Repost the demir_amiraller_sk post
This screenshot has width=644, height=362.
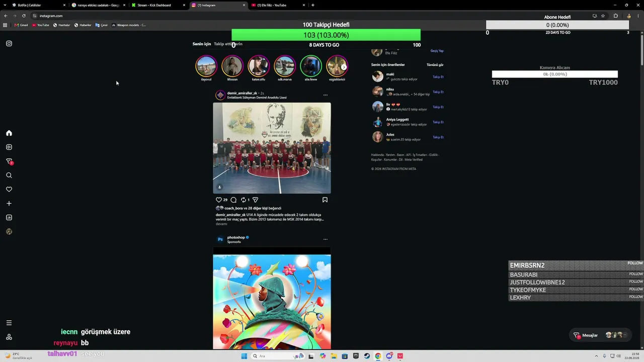click(244, 200)
